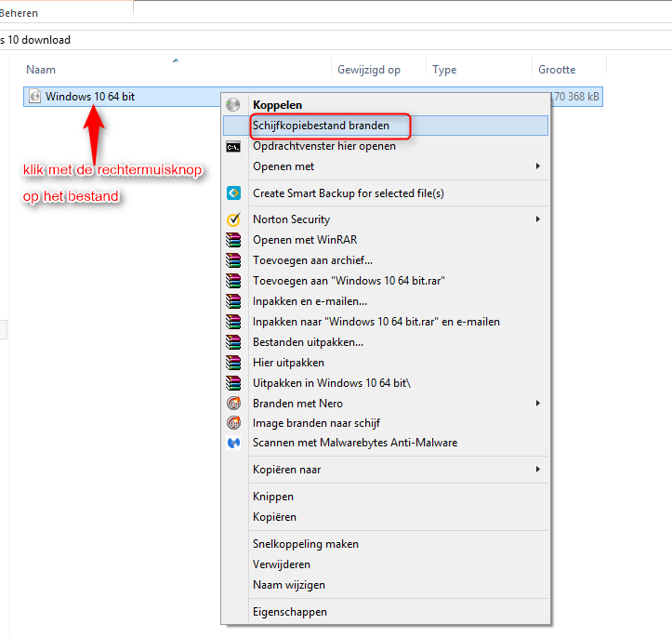The height and width of the screenshot is (637, 672).
Task: Expand the Kopiëren naar submenu arrow
Action: [x=537, y=470]
